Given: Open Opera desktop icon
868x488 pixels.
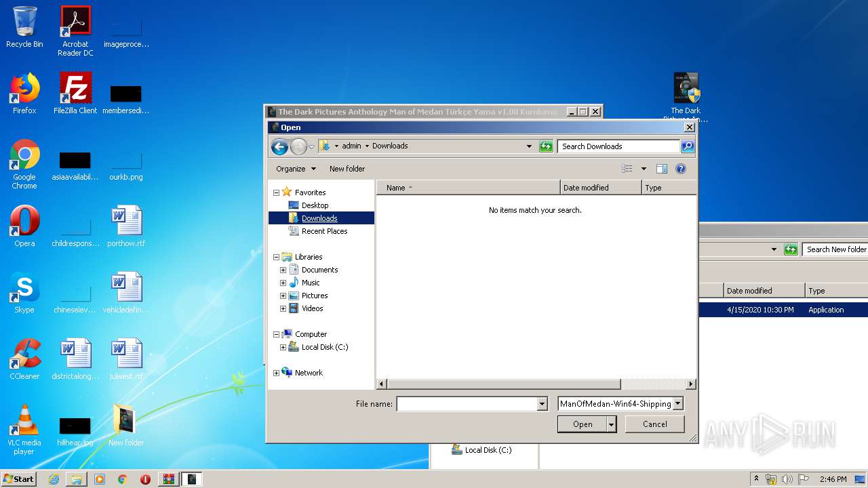Looking at the screenshot, I should (x=24, y=226).
